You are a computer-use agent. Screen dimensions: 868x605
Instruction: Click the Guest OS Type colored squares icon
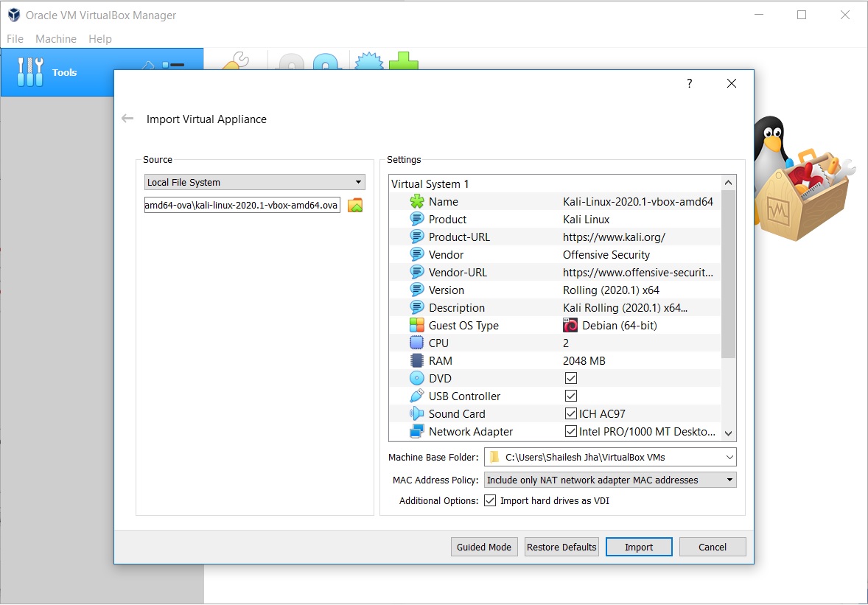point(417,326)
